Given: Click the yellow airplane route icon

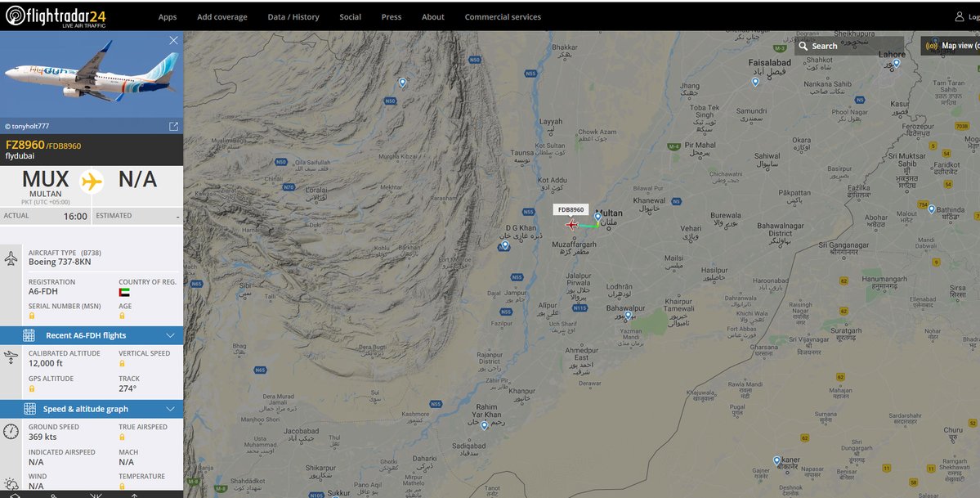Looking at the screenshot, I should pos(92,182).
